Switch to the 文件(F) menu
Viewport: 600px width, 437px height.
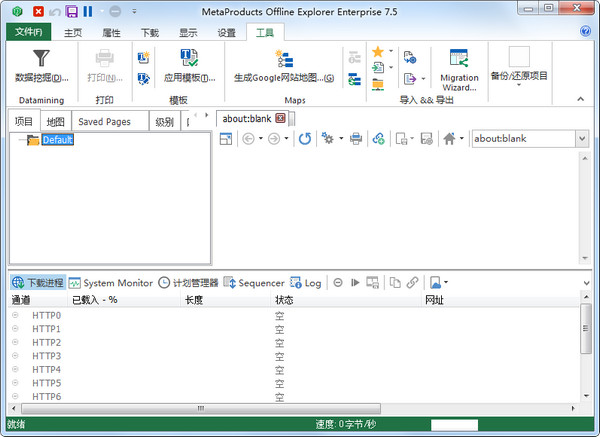pos(29,32)
